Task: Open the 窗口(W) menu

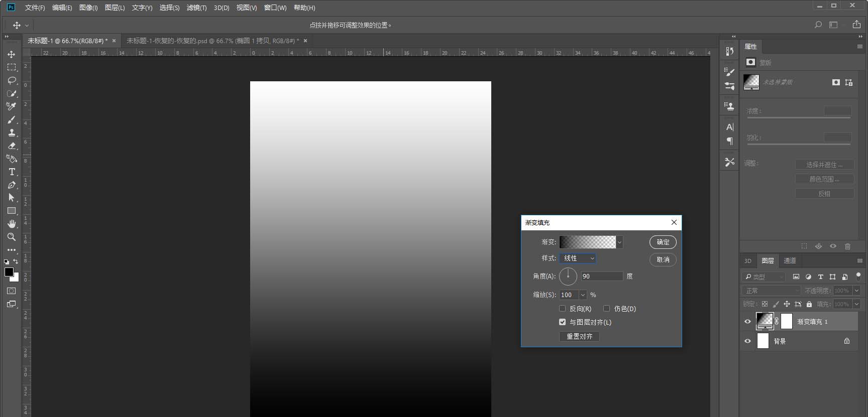Action: [275, 8]
